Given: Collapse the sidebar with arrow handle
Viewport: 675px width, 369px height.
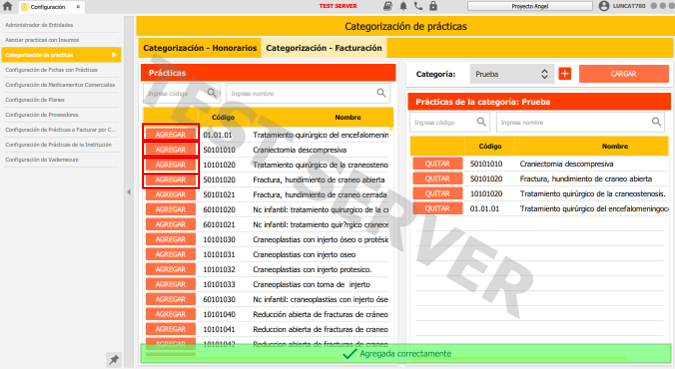Looking at the screenshot, I should tap(129, 192).
